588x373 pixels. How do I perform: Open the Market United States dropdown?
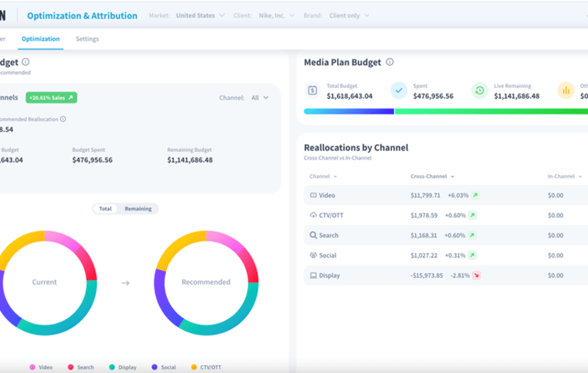[200, 16]
